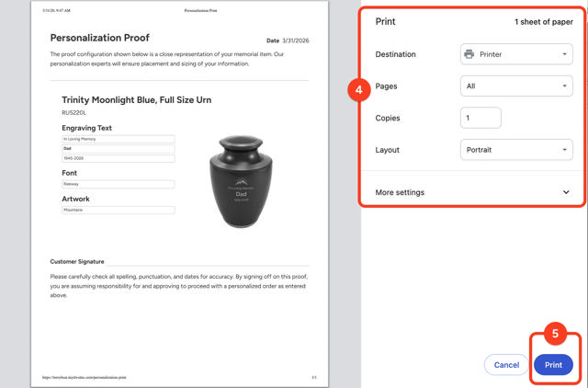
Task: Click the 1 sheet of paper text
Action: (543, 22)
